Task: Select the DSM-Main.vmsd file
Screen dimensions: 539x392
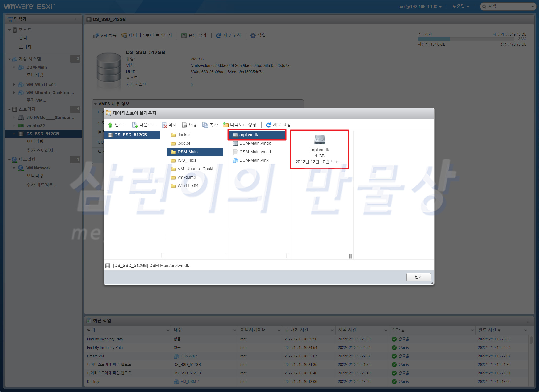Action: click(x=255, y=152)
